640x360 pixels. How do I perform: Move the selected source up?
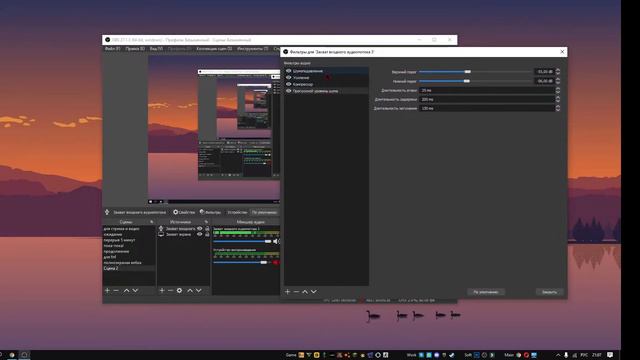pos(190,290)
